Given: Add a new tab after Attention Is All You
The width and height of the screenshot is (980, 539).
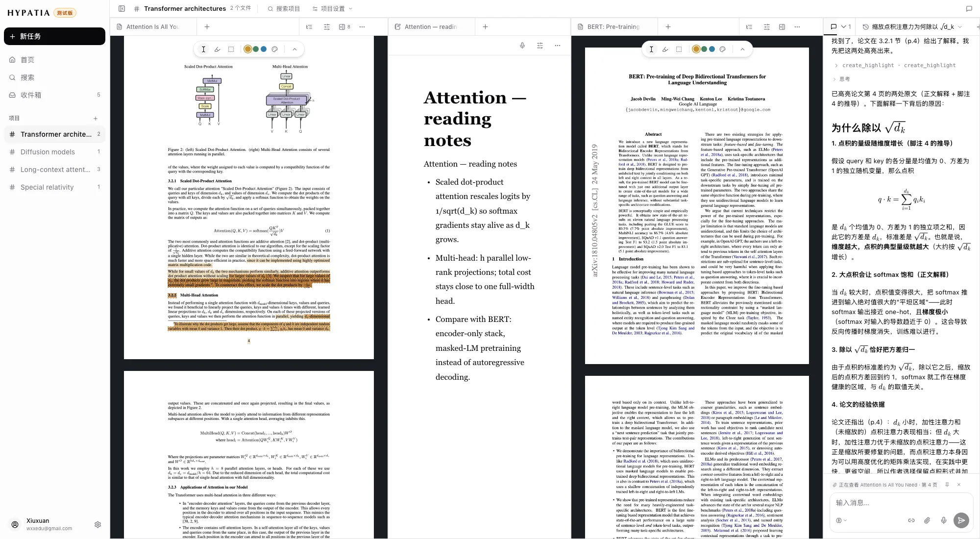Looking at the screenshot, I should click(207, 27).
